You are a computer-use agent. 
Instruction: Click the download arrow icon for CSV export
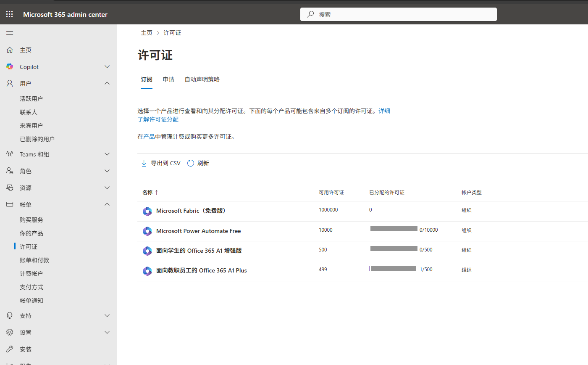pyautogui.click(x=144, y=163)
